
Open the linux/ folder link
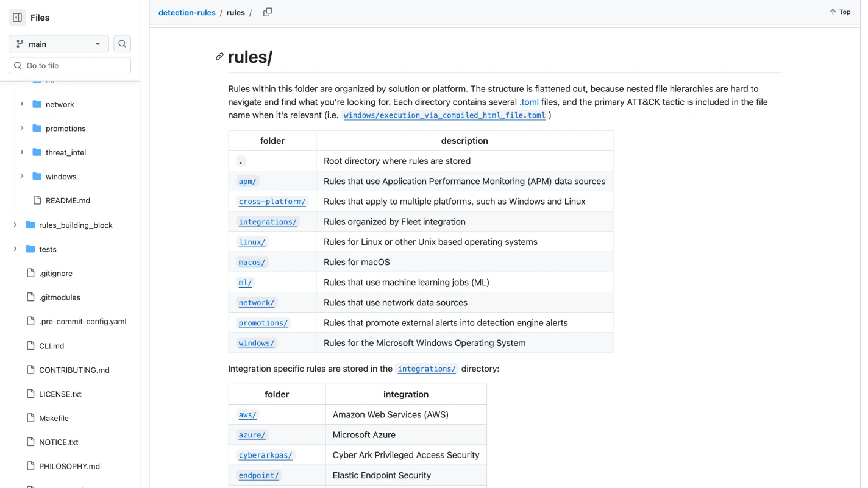click(x=252, y=242)
